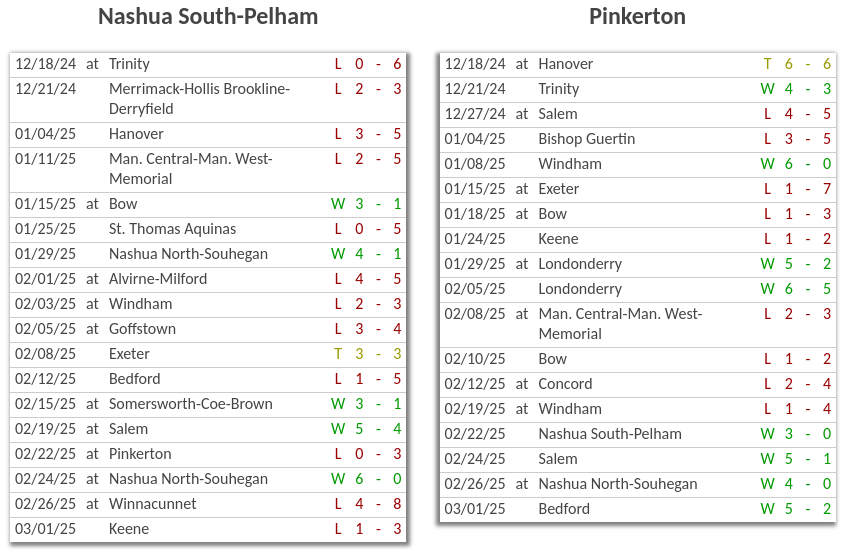This screenshot has height=550, width=850.
Task: Open Merrimack-Hollis Brookline-Derryfield opponent link
Action: click(199, 98)
